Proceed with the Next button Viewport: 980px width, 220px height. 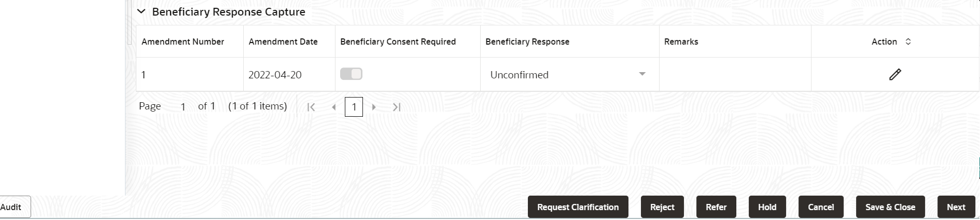[x=956, y=207]
